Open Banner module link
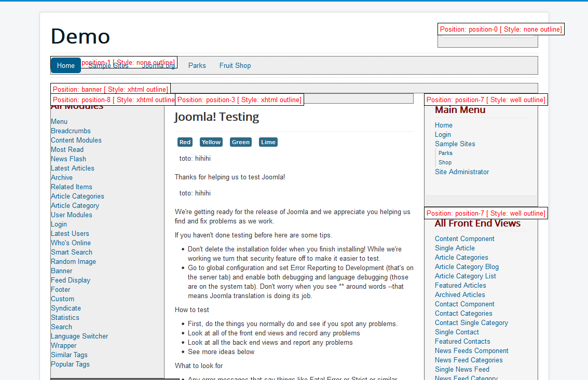Viewport: 588px width, 380px height. pos(62,271)
